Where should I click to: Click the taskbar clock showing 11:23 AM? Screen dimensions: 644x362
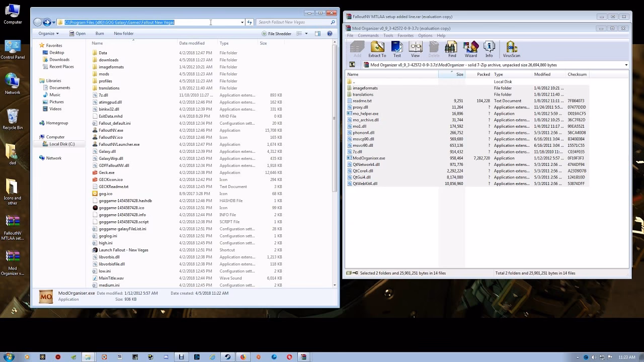coord(627,357)
